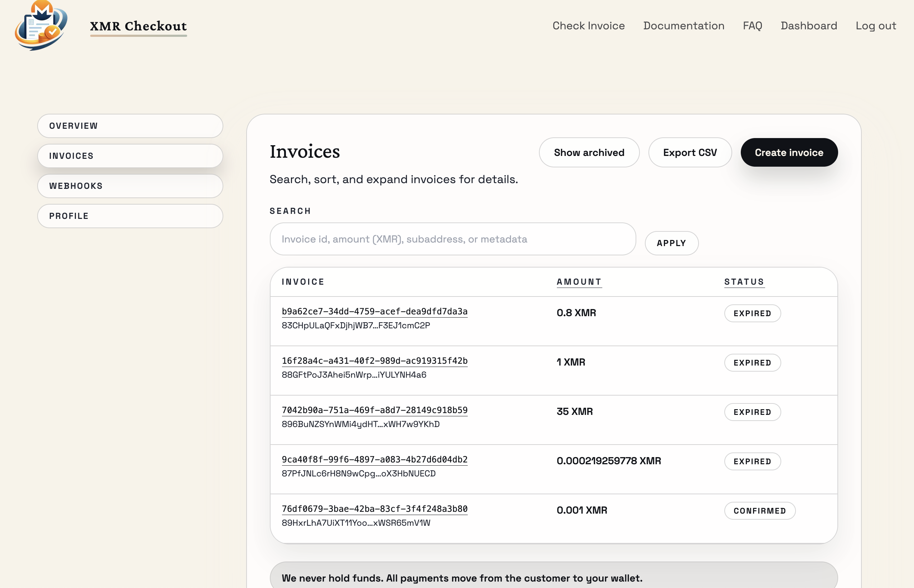Expand invoice 16f28a4c-a431-40f2-989d-ac919315f42b

375,361
